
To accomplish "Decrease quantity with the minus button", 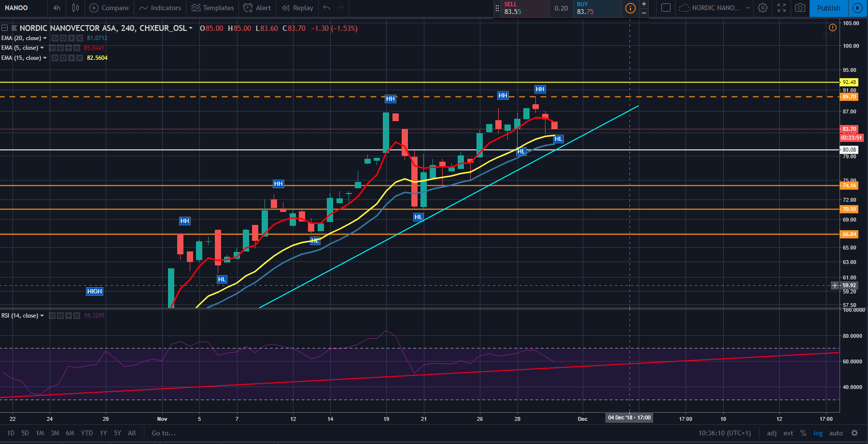I will click(644, 13).
